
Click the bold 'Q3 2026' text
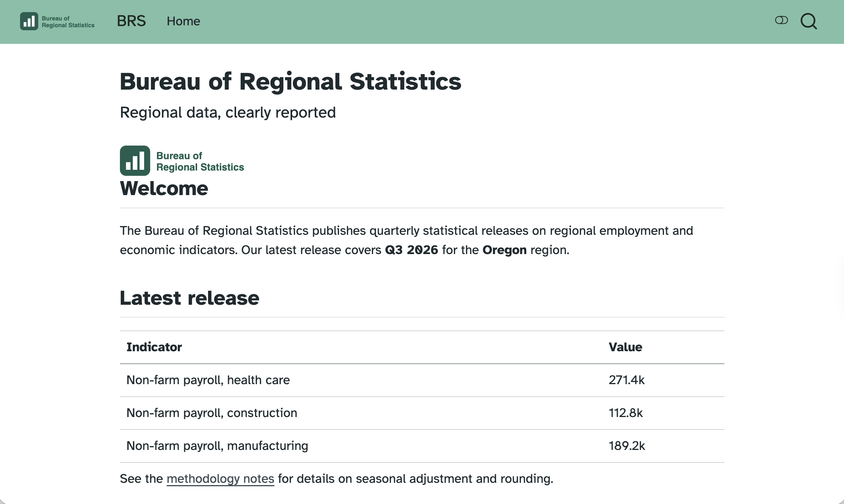click(411, 250)
